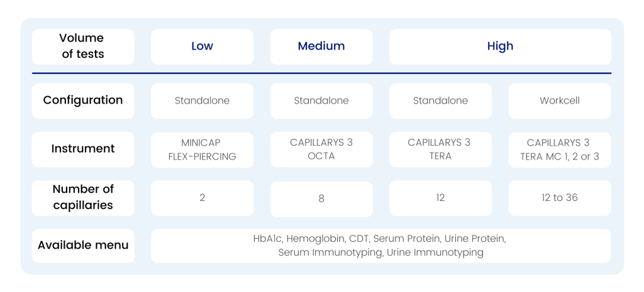
Task: Click CAPILLARYS 3 TERA MC cell
Action: pos(560,149)
